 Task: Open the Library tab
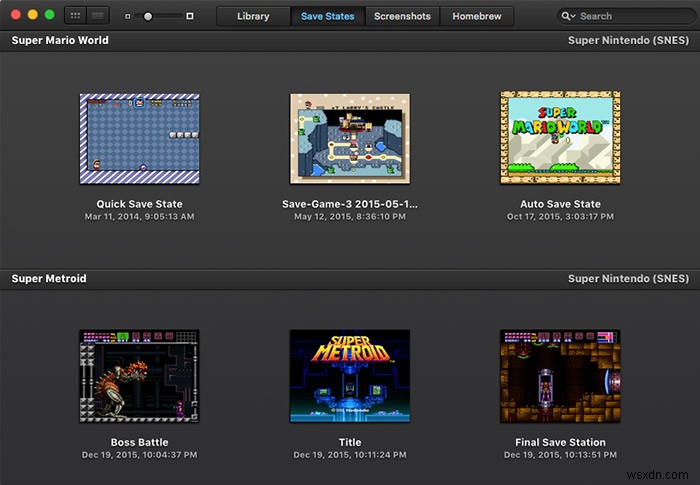point(253,17)
